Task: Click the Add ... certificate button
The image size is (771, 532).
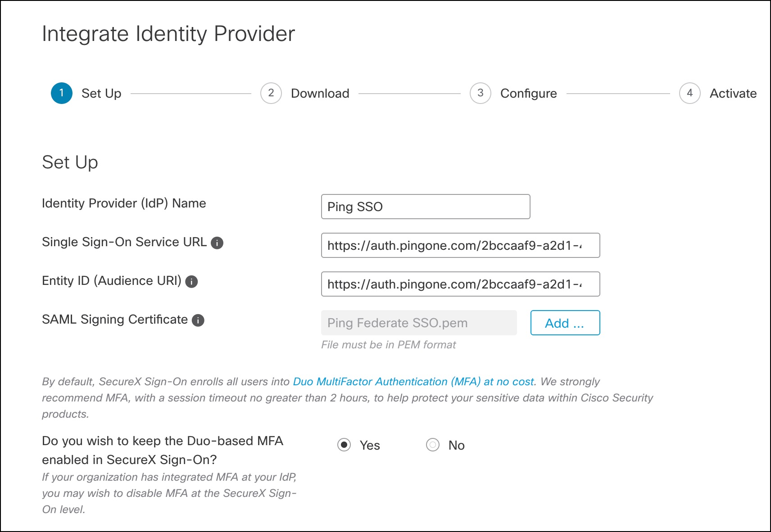Action: tap(565, 323)
